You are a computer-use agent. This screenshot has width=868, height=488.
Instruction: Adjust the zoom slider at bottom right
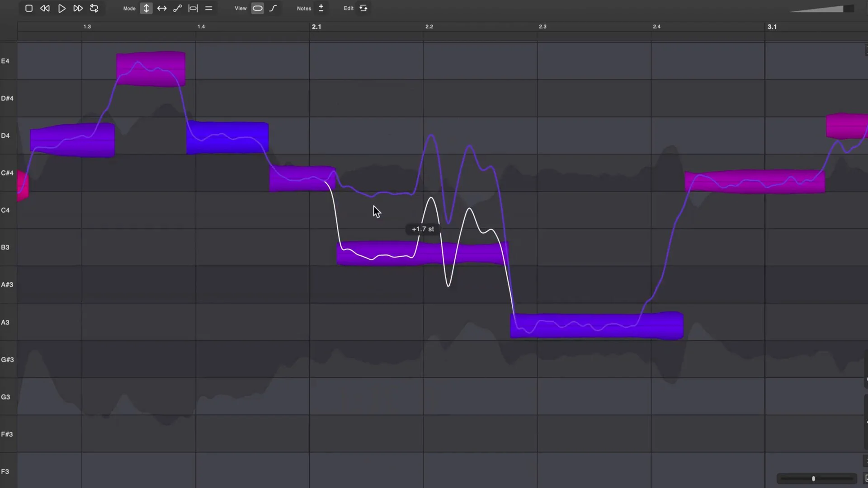813,479
